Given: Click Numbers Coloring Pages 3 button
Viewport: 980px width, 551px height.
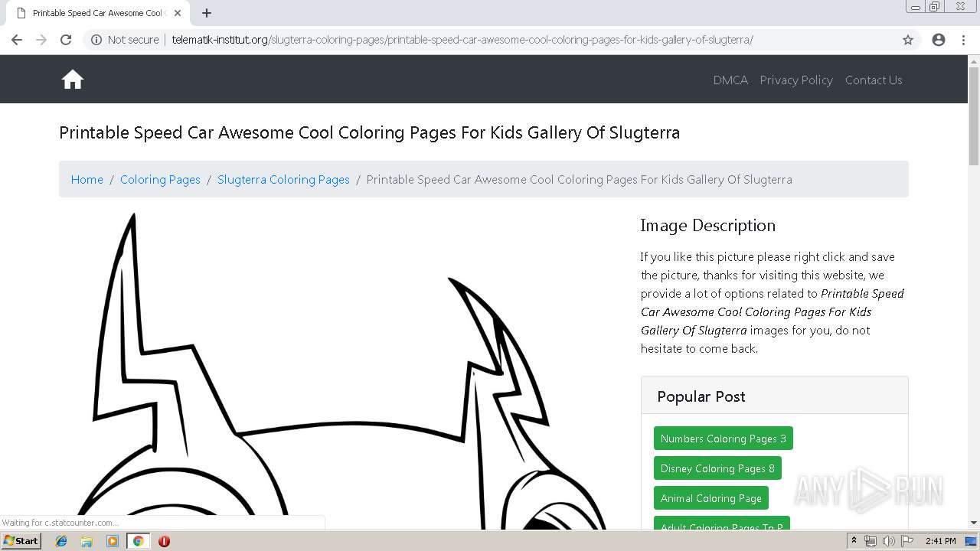Looking at the screenshot, I should pos(723,439).
